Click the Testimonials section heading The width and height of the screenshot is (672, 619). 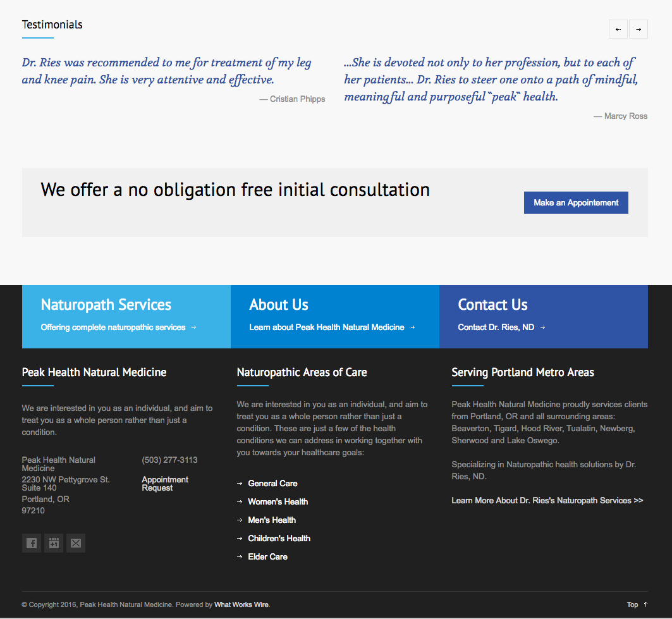click(52, 25)
